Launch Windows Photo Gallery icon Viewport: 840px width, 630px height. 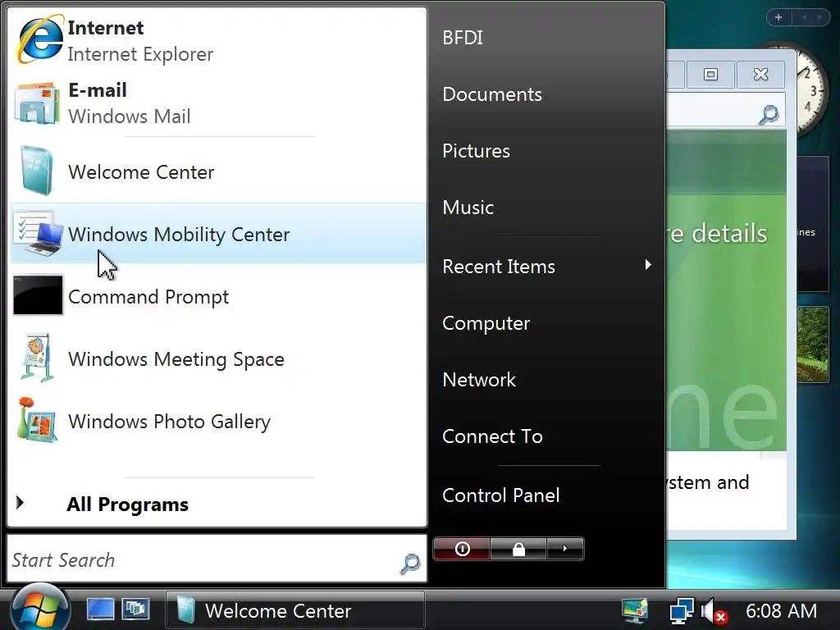tap(36, 421)
